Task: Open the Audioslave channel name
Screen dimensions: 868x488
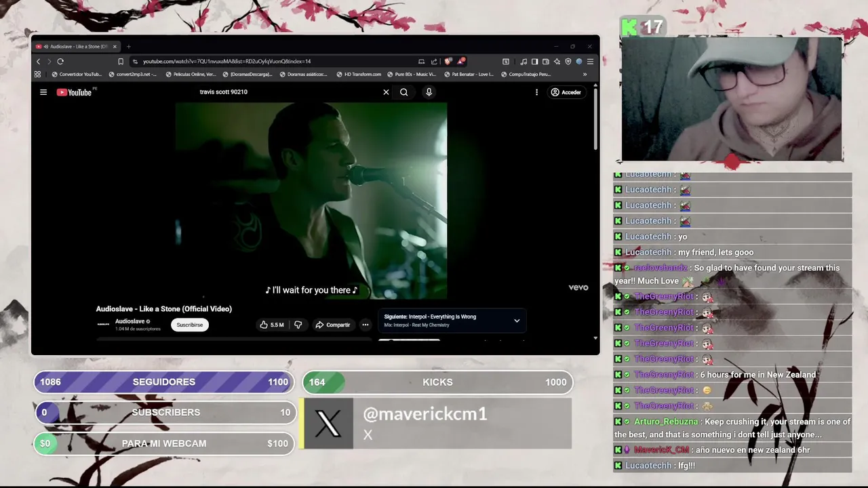Action: point(130,321)
